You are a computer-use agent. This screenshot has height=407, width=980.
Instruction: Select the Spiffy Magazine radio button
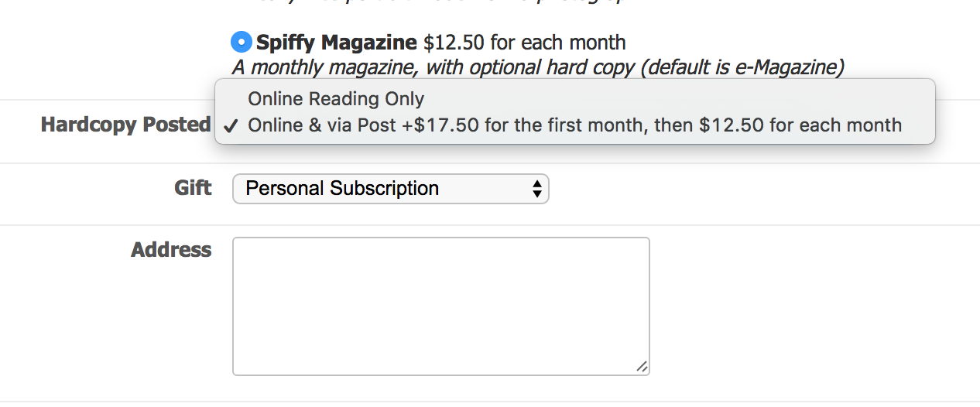tap(242, 41)
